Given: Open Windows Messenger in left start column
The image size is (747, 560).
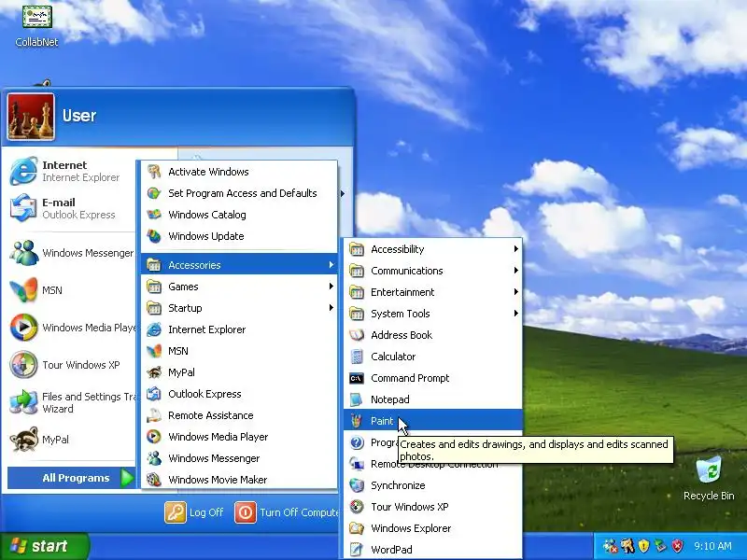Looking at the screenshot, I should pos(72,253).
